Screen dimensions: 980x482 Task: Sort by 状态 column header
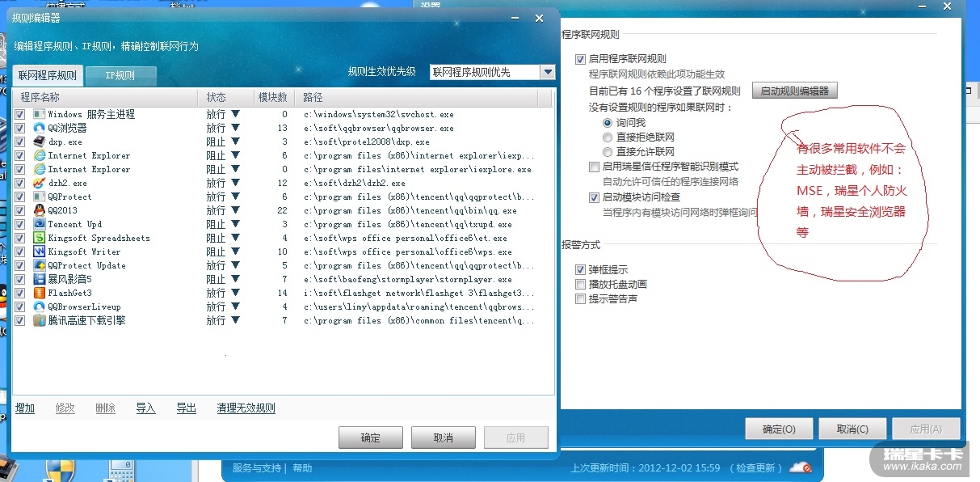[x=225, y=97]
